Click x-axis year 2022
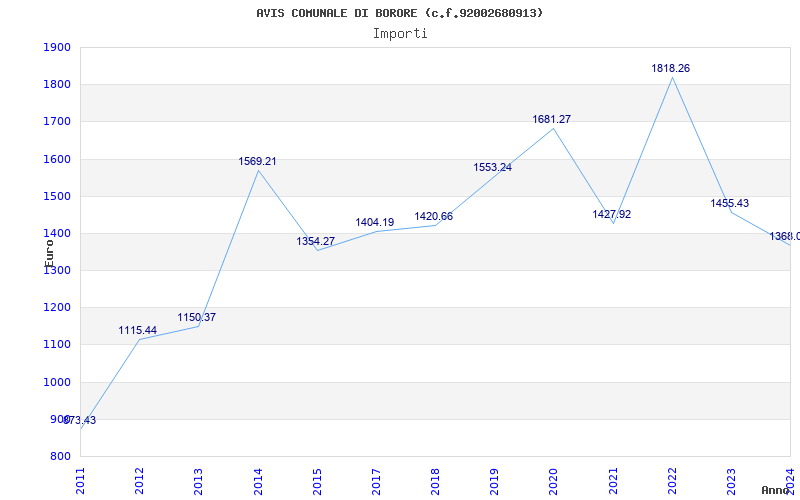Viewport: 800px width, 500px height. click(672, 481)
